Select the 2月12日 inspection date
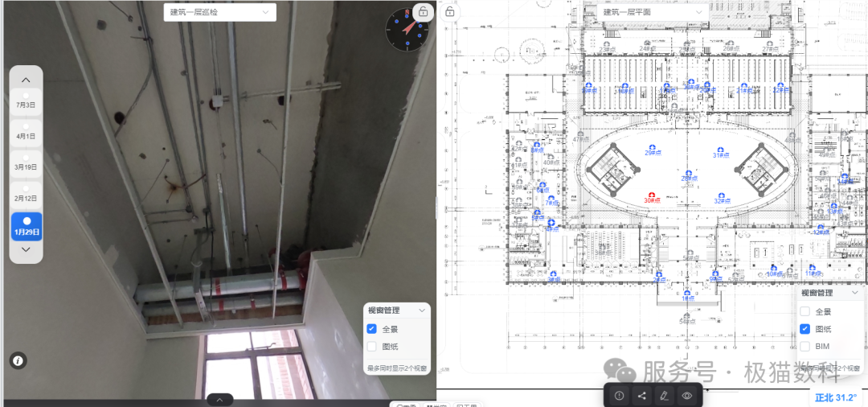The image size is (868, 407). coord(26,195)
